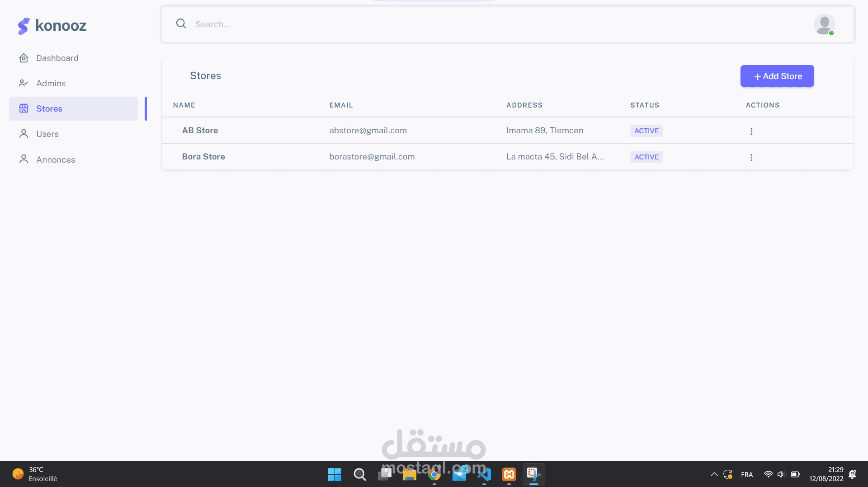The height and width of the screenshot is (487, 868).
Task: Click the Annonces person icon
Action: 24,159
